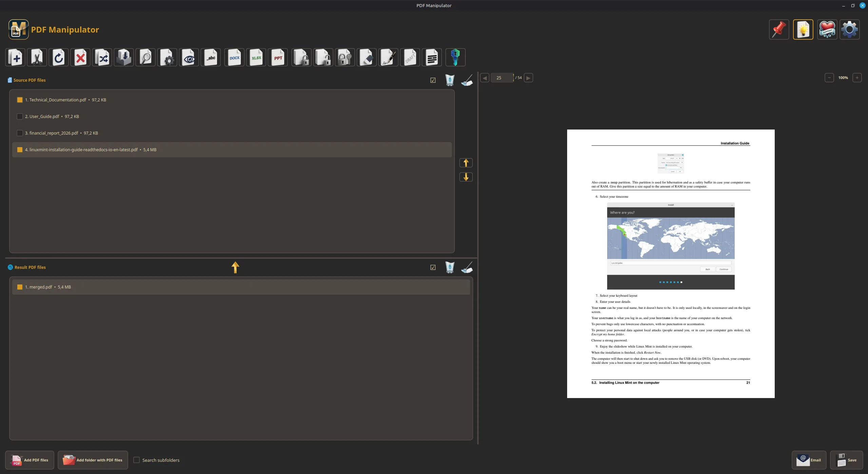Click the PDF page preview thumbnail

(671, 264)
